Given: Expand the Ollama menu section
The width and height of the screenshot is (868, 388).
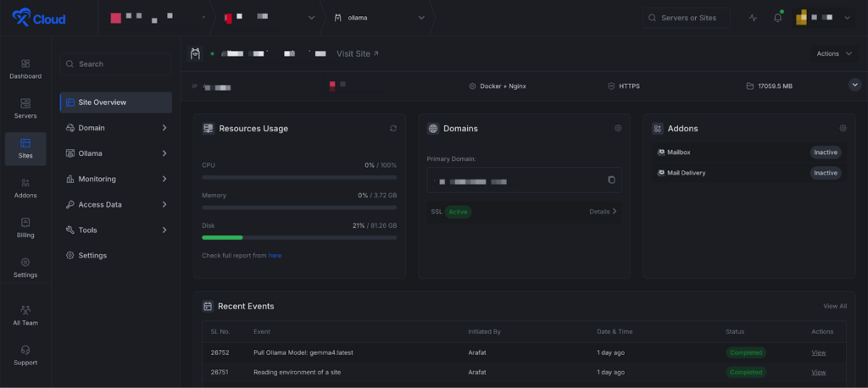Looking at the screenshot, I should pos(116,153).
